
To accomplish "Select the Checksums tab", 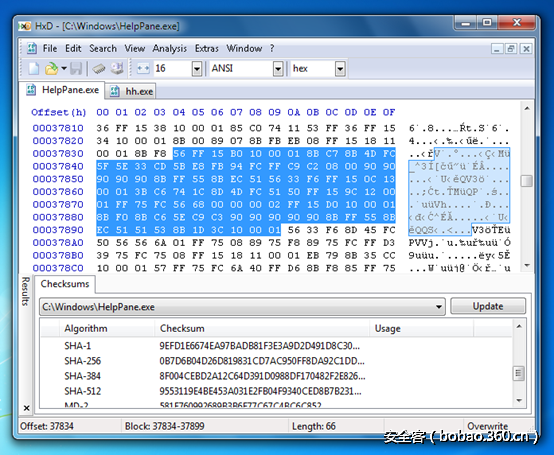I will coord(65,284).
